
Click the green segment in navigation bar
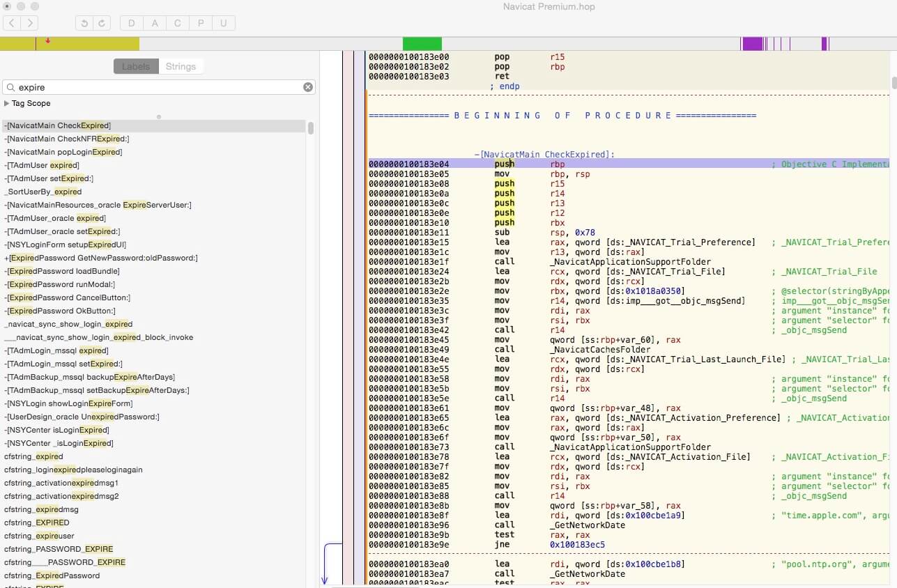tap(422, 43)
